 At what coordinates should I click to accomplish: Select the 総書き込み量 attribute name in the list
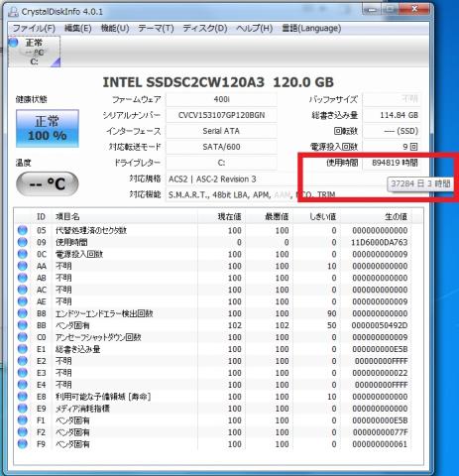pyautogui.click(x=77, y=349)
